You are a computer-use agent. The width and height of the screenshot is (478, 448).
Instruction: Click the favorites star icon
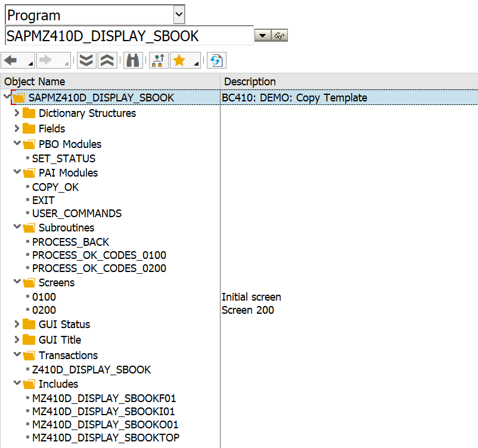tap(179, 60)
